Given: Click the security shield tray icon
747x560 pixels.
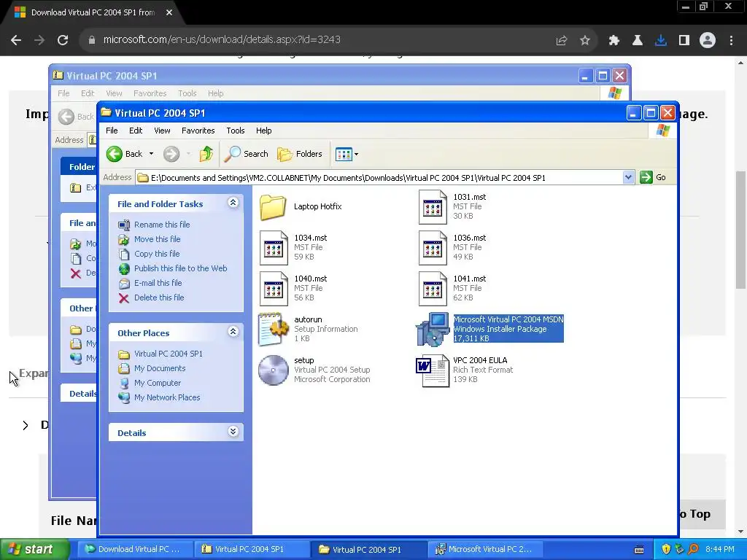Looking at the screenshot, I should click(666, 549).
